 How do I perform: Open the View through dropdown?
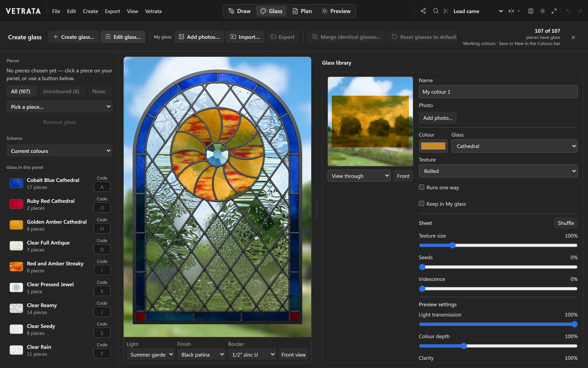(x=359, y=176)
